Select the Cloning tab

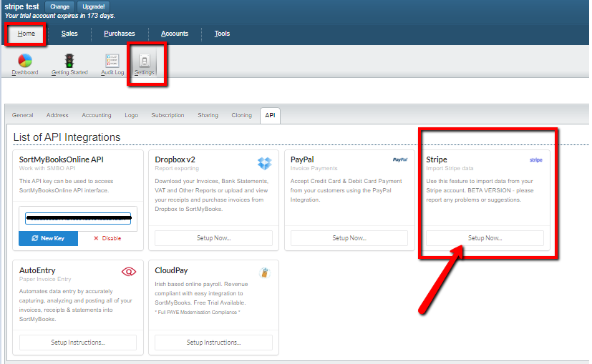[x=241, y=115]
